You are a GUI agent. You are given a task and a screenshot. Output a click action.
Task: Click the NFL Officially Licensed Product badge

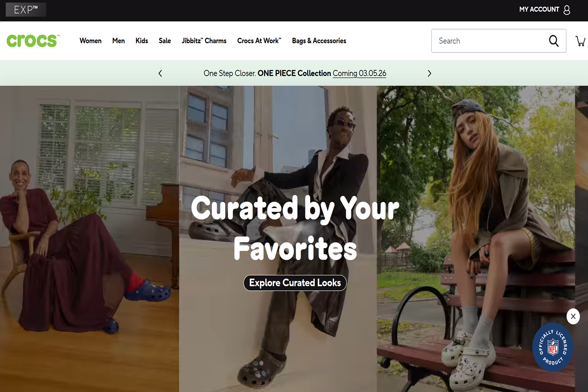coord(553,347)
